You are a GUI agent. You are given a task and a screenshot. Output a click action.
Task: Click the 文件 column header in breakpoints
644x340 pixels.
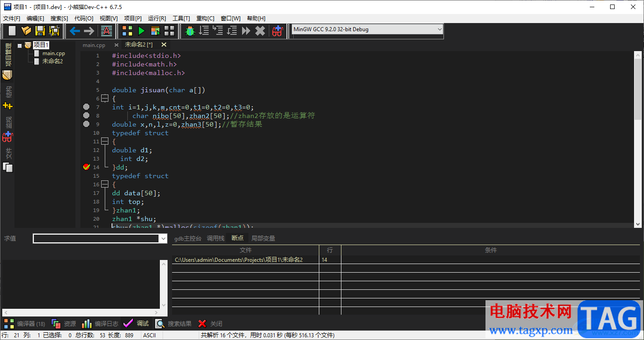pyautogui.click(x=246, y=250)
